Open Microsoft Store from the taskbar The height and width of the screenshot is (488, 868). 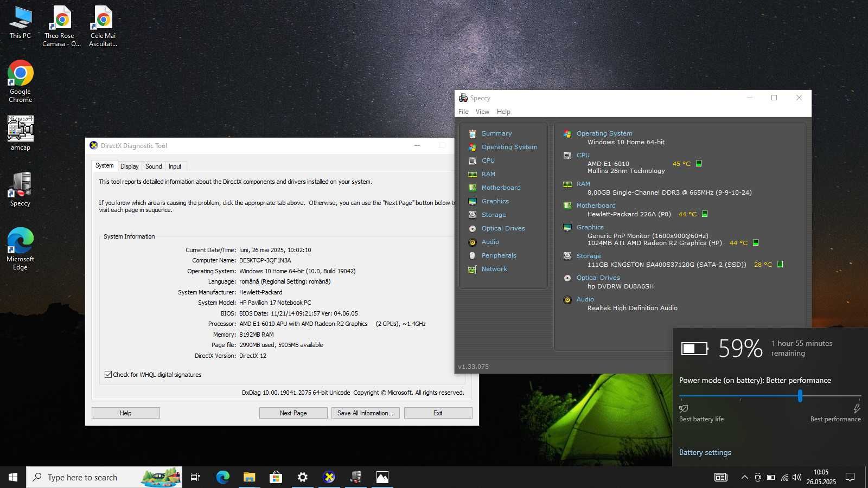tap(276, 477)
